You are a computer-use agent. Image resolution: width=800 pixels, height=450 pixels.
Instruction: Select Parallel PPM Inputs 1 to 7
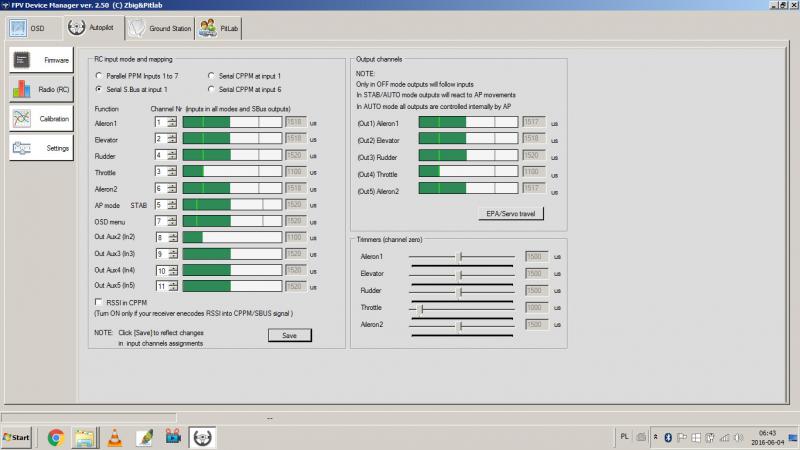[98, 75]
